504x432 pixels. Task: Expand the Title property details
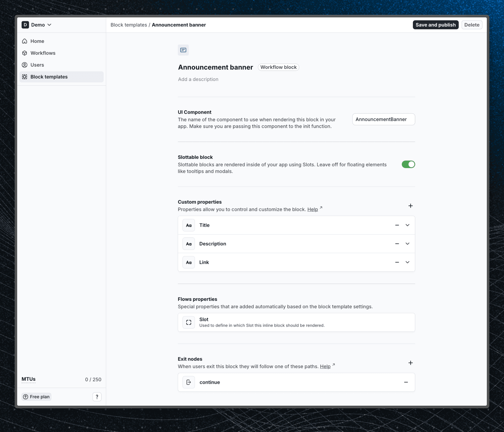click(408, 225)
